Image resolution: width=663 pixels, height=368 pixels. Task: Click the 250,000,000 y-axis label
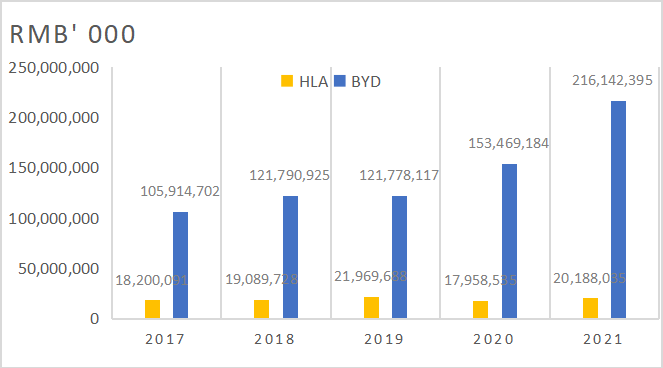click(54, 68)
